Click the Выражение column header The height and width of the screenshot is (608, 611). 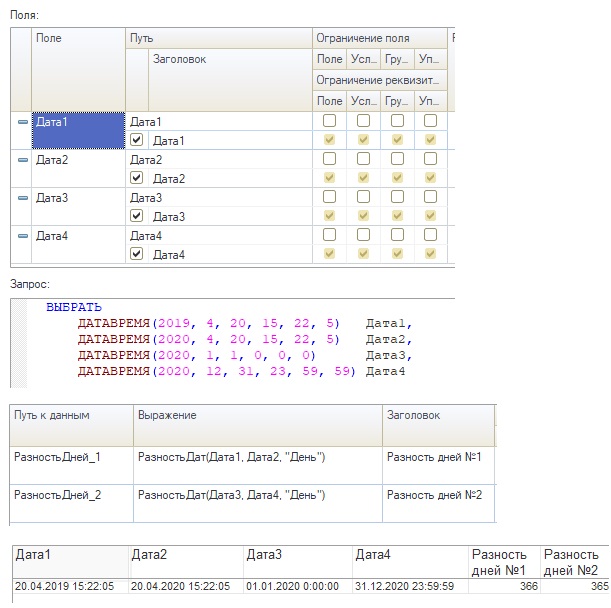pyautogui.click(x=258, y=425)
